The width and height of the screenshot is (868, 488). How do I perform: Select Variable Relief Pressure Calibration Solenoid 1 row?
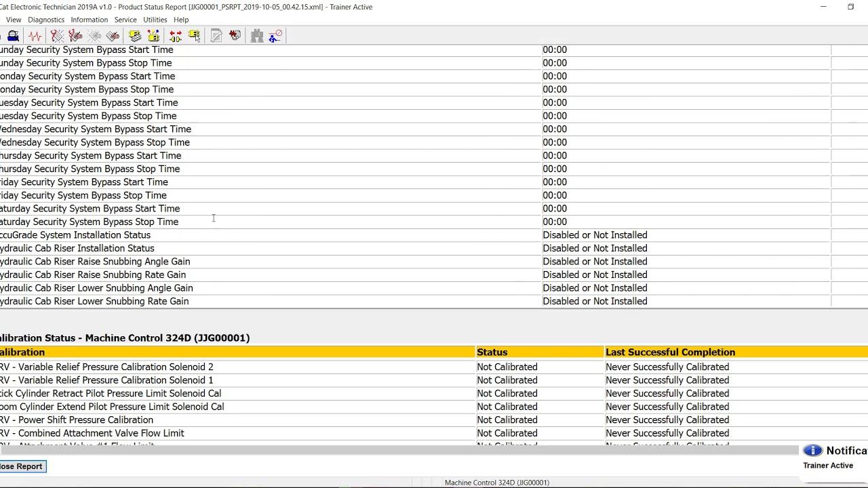click(x=434, y=380)
